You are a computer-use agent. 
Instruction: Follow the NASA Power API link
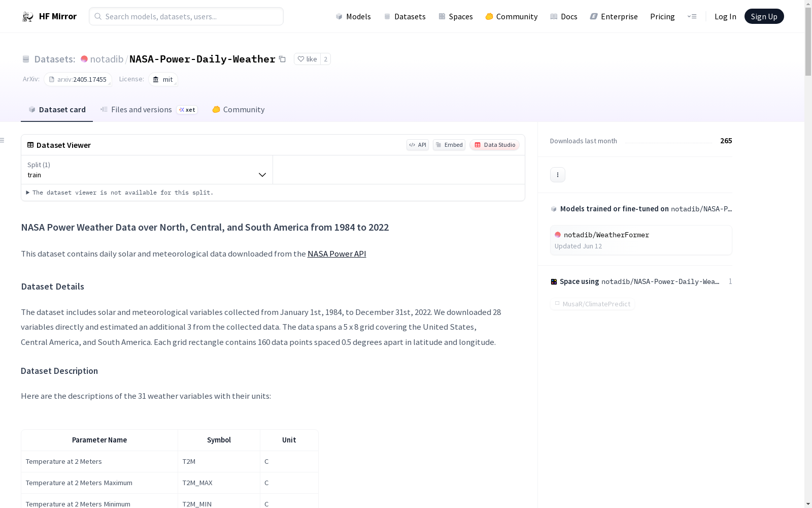point(336,253)
